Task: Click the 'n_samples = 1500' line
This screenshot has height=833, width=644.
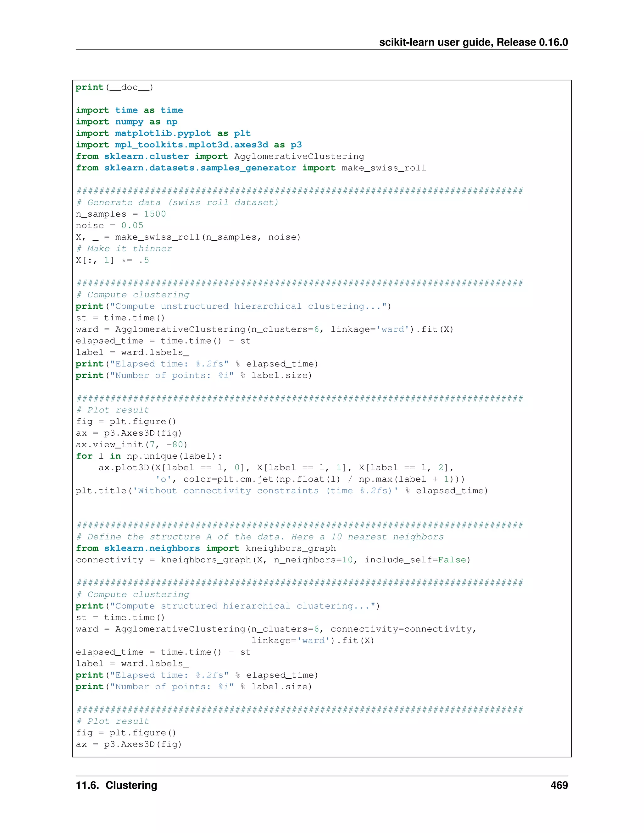Action: click(x=121, y=214)
